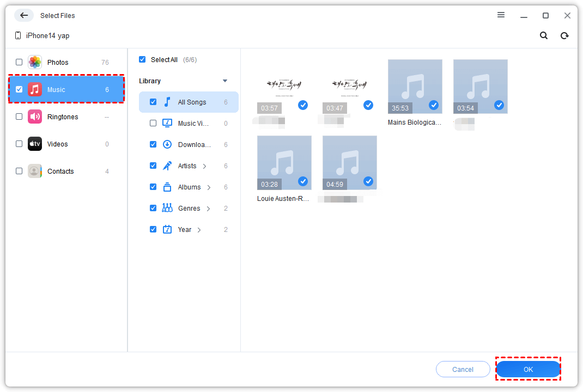Collapse the Library section arrow

225,81
